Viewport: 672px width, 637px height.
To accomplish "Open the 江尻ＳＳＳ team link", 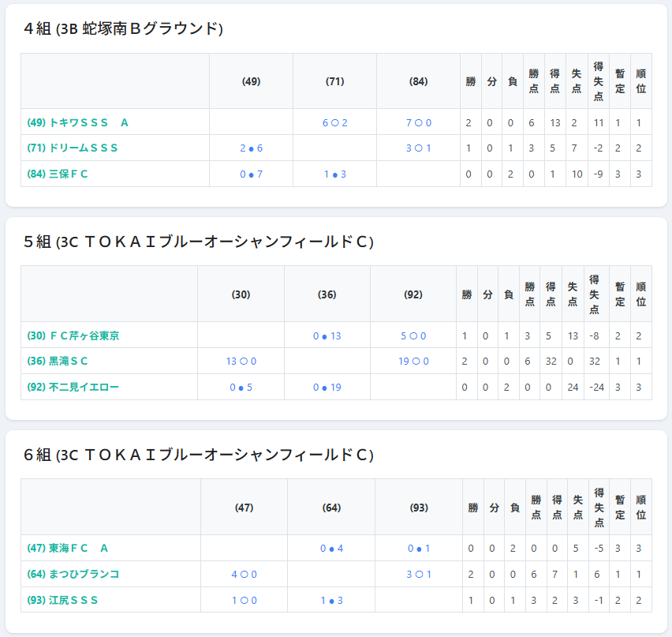I will coord(62,600).
